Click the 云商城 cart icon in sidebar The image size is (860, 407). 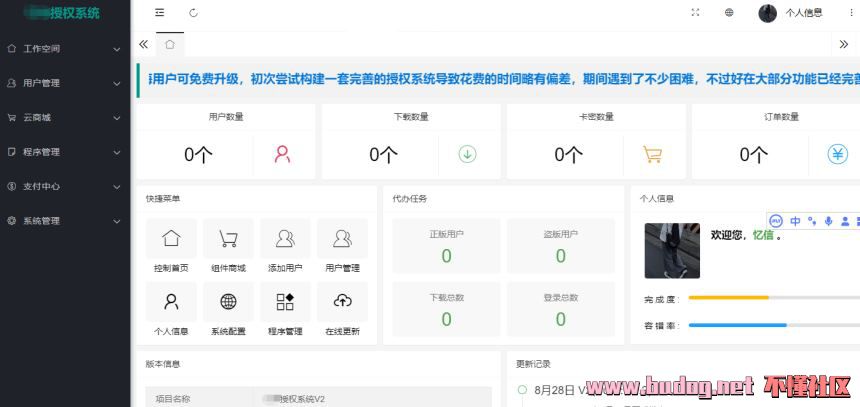[12, 117]
